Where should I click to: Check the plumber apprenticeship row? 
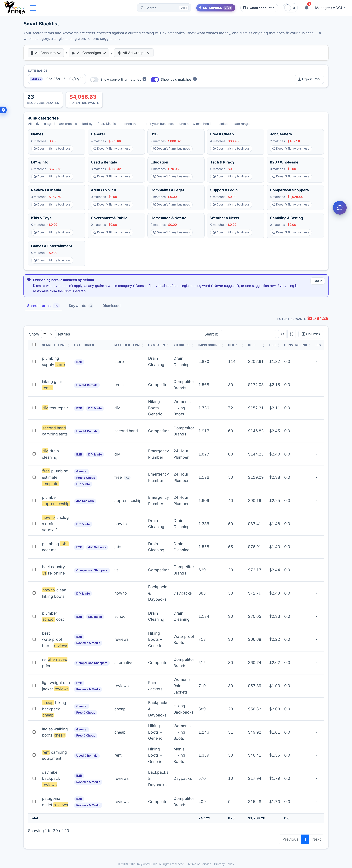pyautogui.click(x=34, y=500)
